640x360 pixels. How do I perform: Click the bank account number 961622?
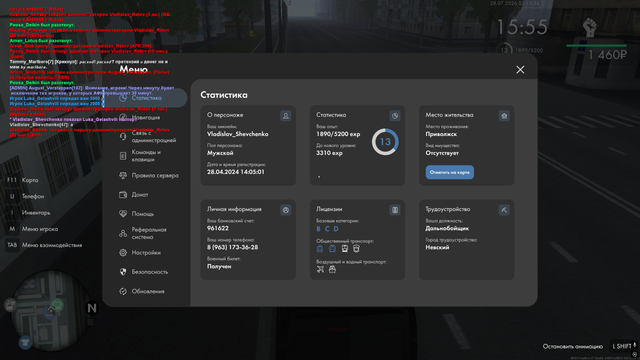coord(218,228)
